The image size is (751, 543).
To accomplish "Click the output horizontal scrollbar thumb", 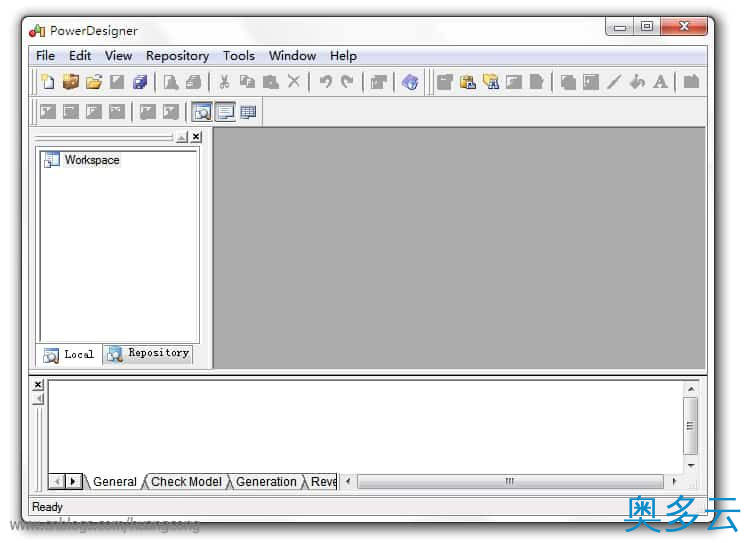I will tap(510, 481).
